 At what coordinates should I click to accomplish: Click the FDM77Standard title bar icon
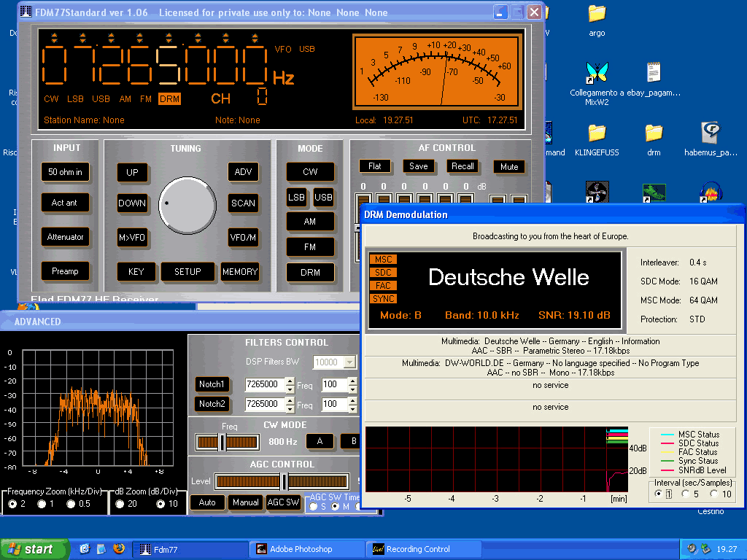coord(26,12)
